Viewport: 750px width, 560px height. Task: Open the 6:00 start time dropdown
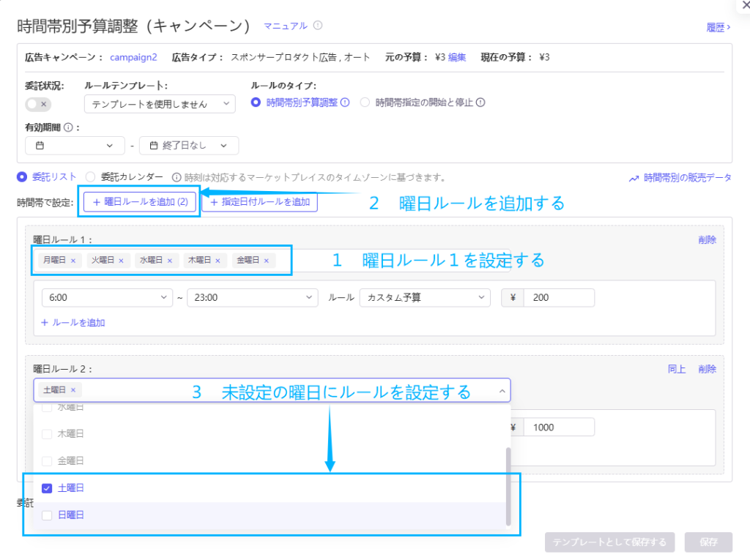point(107,297)
